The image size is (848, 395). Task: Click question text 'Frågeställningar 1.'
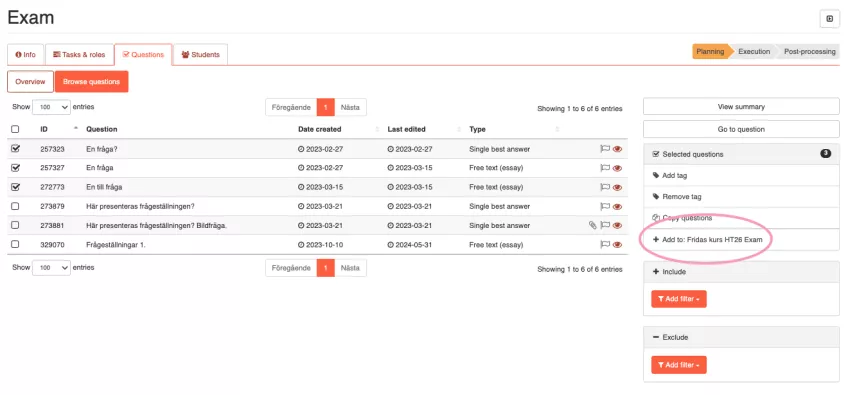(x=116, y=245)
